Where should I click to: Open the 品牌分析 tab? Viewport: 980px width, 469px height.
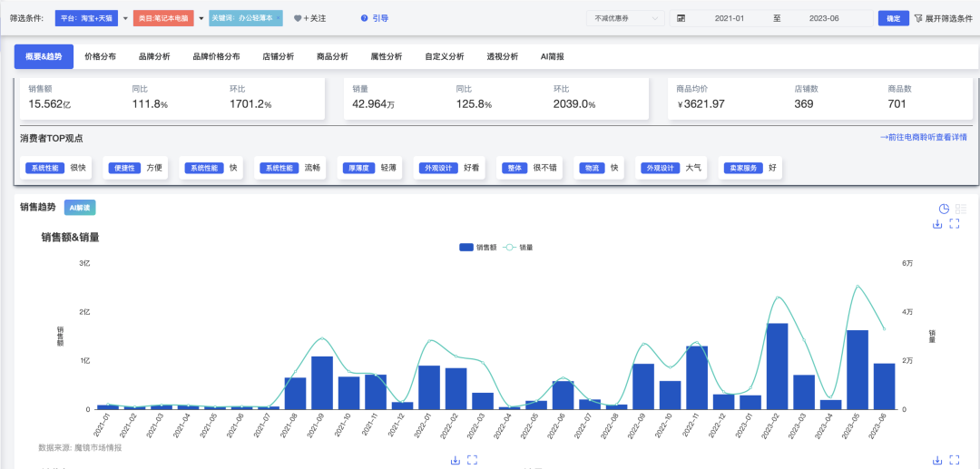point(154,56)
